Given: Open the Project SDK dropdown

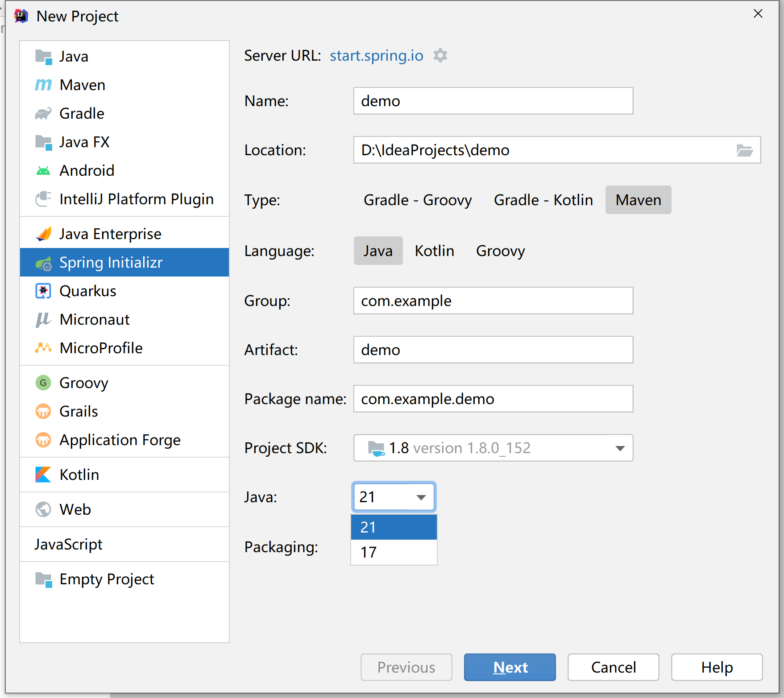Looking at the screenshot, I should (x=493, y=448).
